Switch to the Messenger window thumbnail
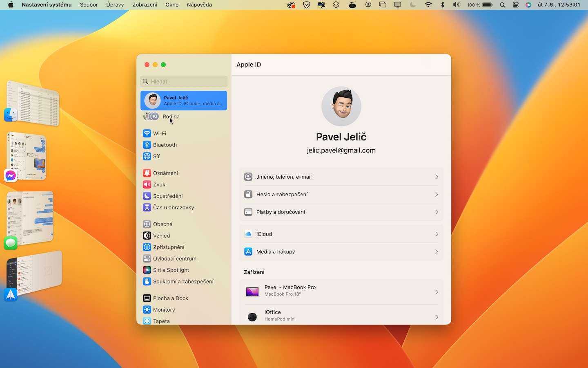The width and height of the screenshot is (588, 368). click(x=27, y=155)
